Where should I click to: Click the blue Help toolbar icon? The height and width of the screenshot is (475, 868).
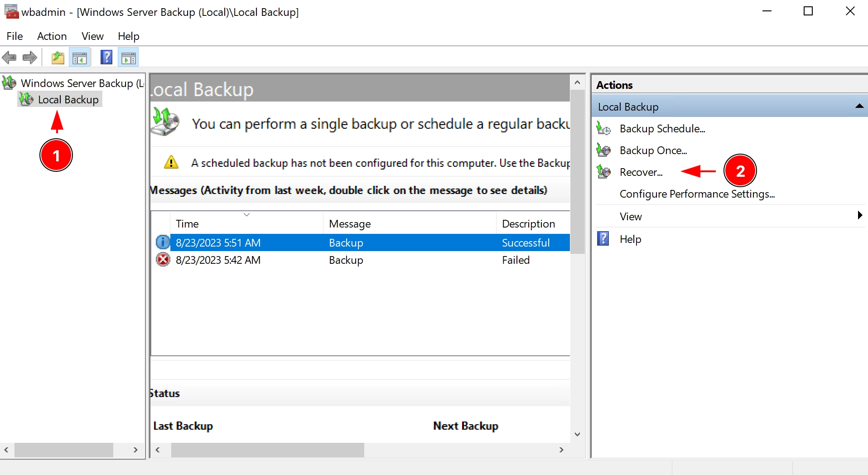point(106,58)
